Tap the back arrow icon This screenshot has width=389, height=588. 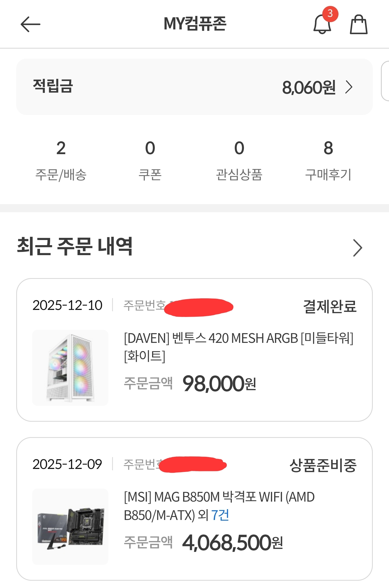point(30,24)
